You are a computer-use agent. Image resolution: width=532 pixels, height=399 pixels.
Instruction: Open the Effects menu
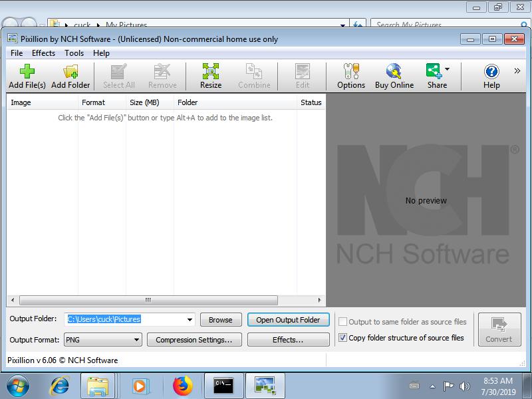[44, 53]
